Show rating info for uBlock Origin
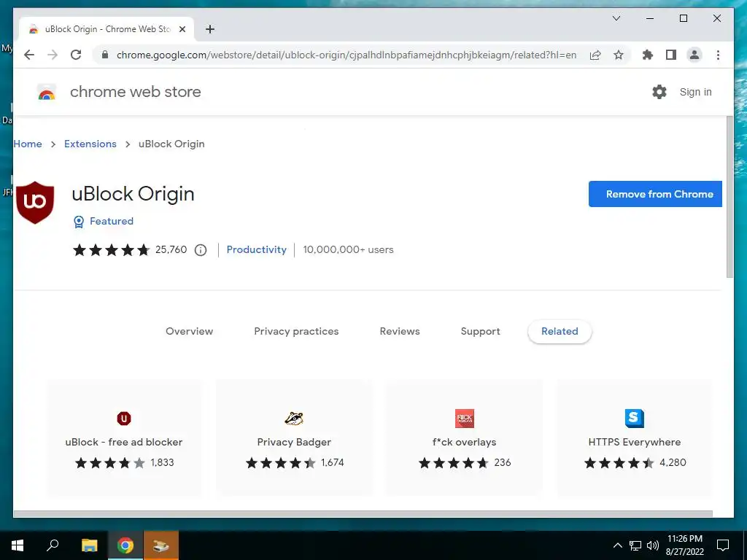The width and height of the screenshot is (747, 560). pos(201,250)
